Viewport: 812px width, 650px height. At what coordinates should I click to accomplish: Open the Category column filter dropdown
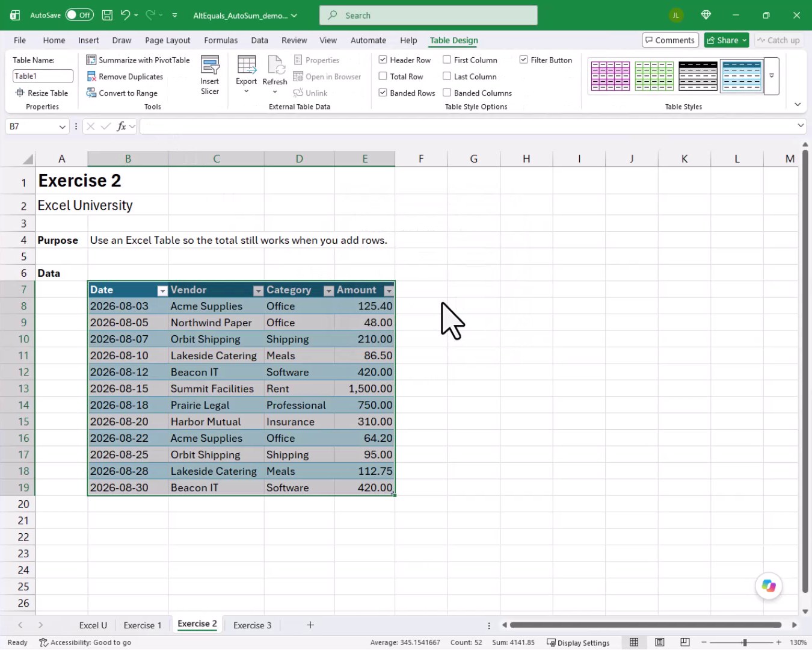tap(328, 291)
